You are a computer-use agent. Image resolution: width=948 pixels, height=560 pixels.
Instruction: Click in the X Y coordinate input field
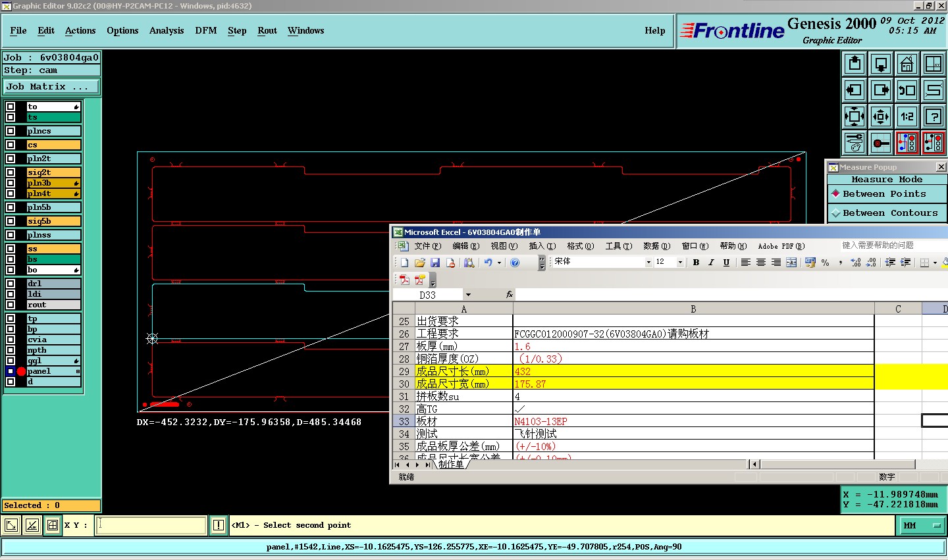tap(151, 525)
